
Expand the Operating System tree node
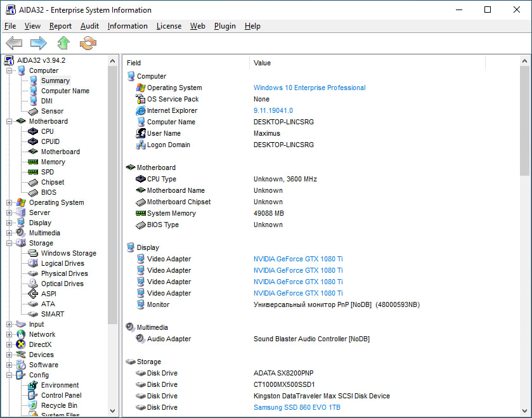9,202
